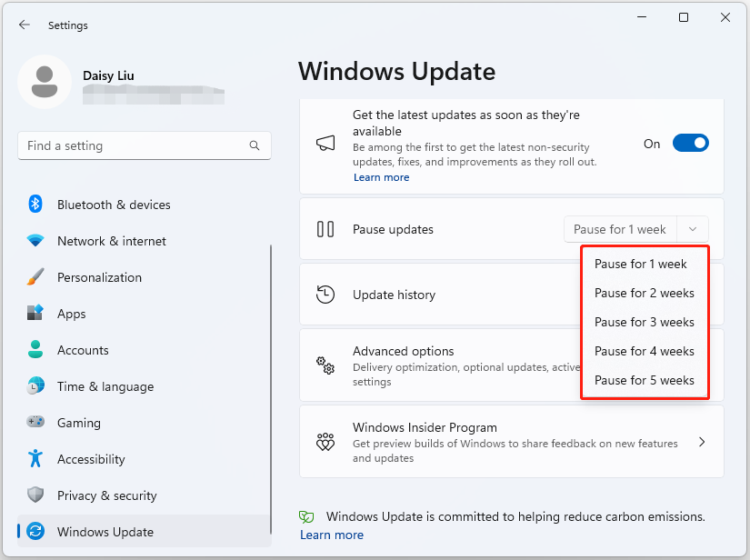Image resolution: width=750 pixels, height=560 pixels.
Task: Expand the Pause updates dropdown arrow
Action: click(x=693, y=229)
